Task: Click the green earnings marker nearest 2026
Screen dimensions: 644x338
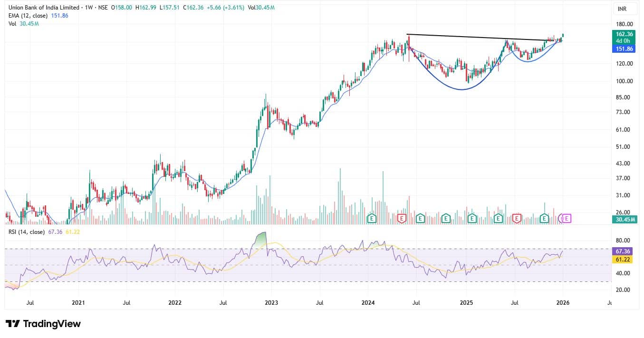Action: [544, 218]
